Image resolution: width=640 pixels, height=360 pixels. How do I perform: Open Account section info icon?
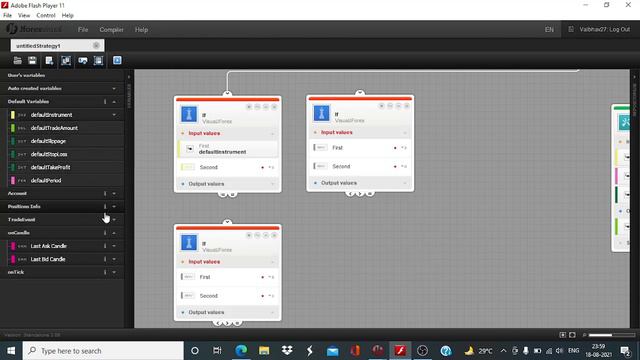click(x=105, y=193)
